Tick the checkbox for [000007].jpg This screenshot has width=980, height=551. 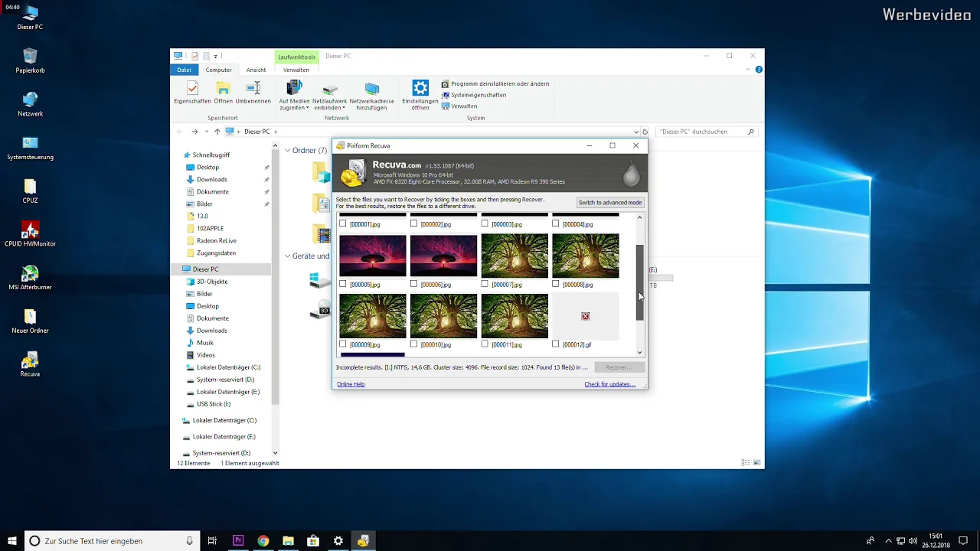click(485, 284)
